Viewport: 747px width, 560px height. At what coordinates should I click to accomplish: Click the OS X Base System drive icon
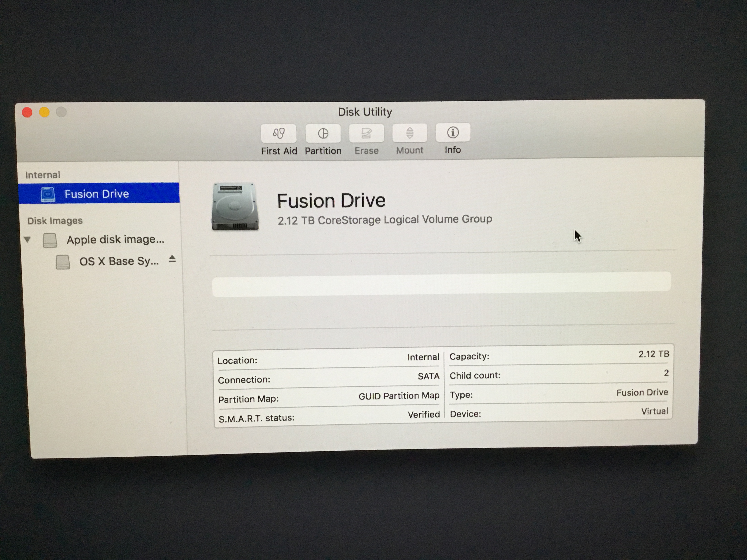tap(63, 262)
